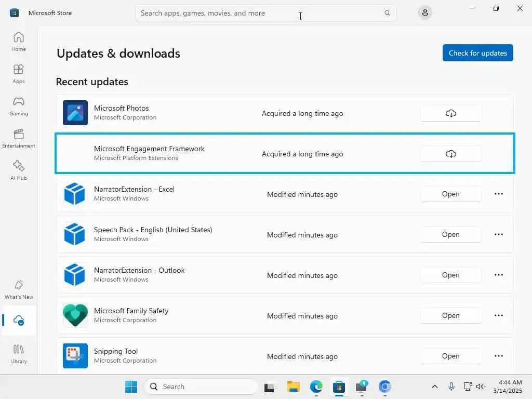The height and width of the screenshot is (399, 532).
Task: Open the user account profile icon
Action: pos(425,13)
